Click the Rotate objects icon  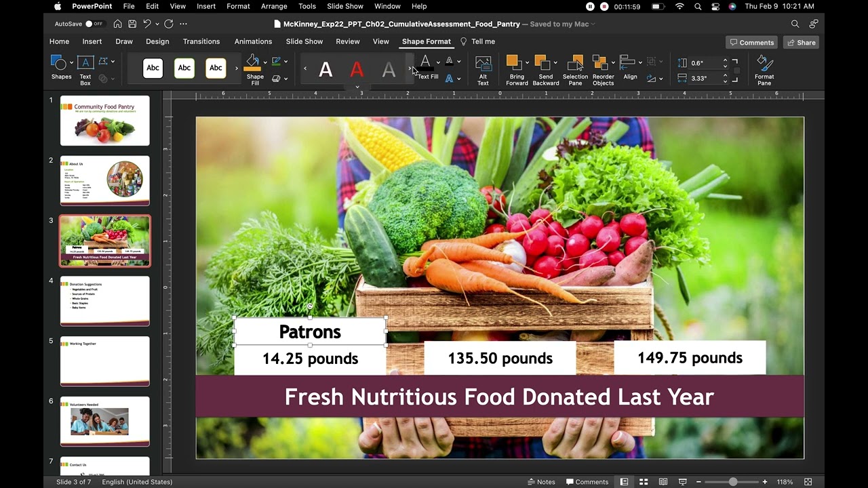click(651, 79)
